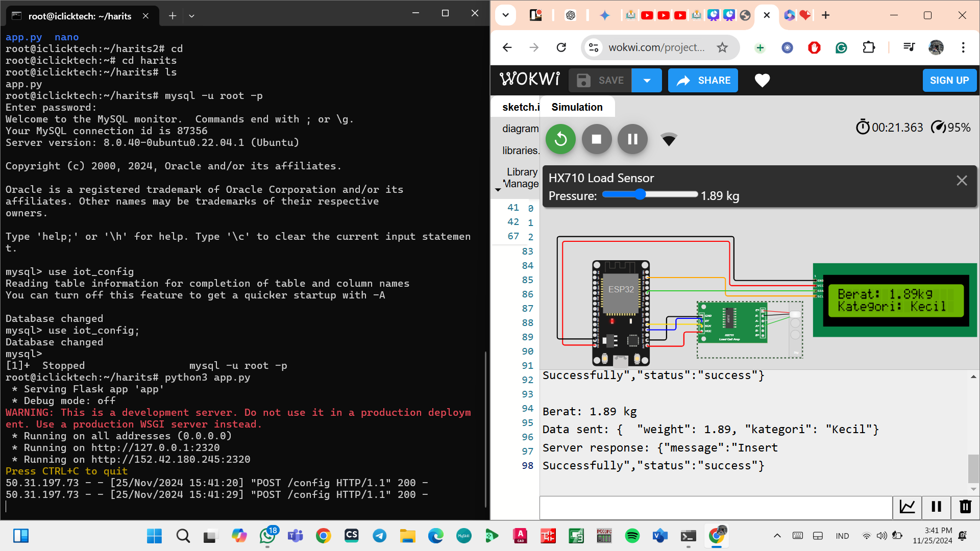Open the red AdBlock extension icon
980x551 pixels.
tap(814, 47)
